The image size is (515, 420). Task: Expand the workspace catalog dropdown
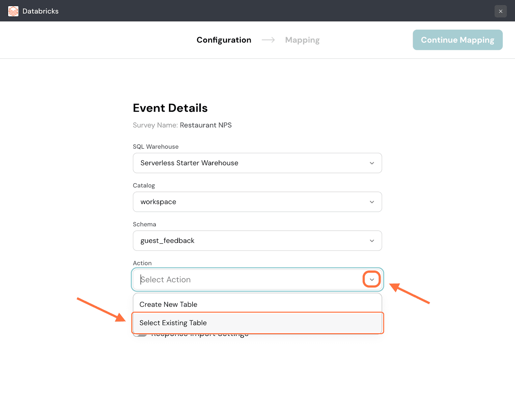pos(251,202)
